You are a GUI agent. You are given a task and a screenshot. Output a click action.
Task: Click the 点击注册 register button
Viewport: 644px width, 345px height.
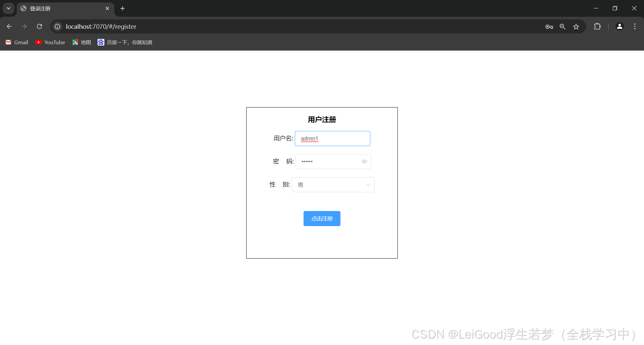(x=322, y=218)
